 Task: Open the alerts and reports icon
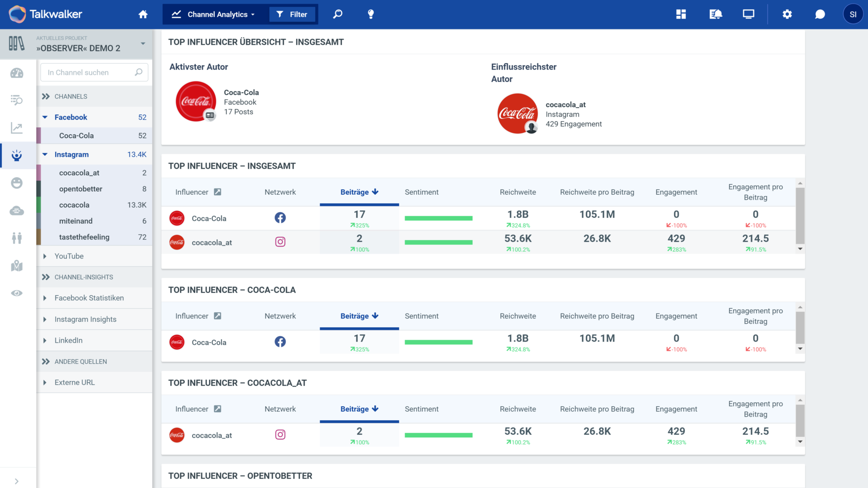716,14
